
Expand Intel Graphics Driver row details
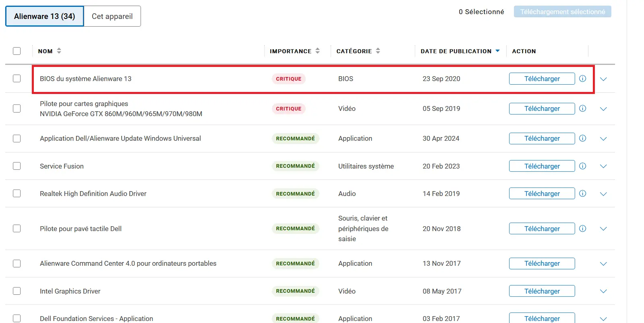point(603,291)
